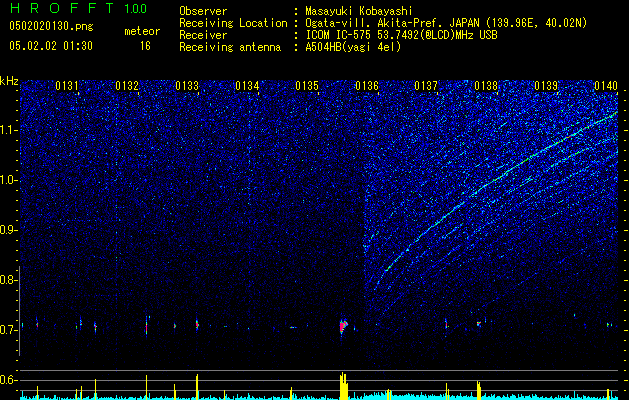Click the strong meteor echo before 0136
The image size is (629, 400).
343,326
